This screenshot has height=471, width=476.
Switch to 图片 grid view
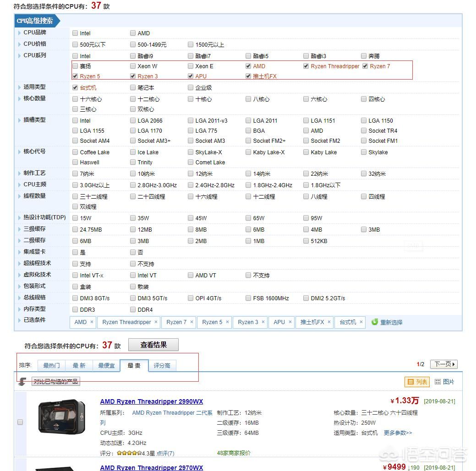point(444,382)
